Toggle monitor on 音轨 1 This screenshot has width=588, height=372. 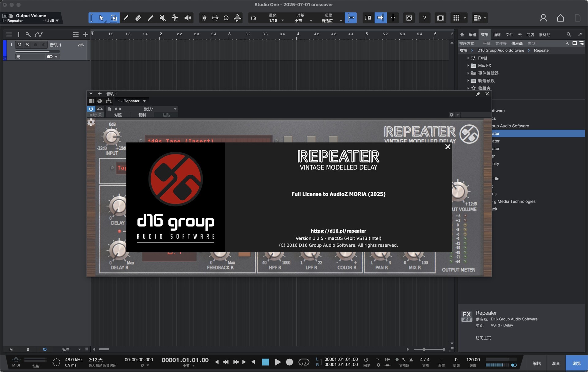[43, 45]
